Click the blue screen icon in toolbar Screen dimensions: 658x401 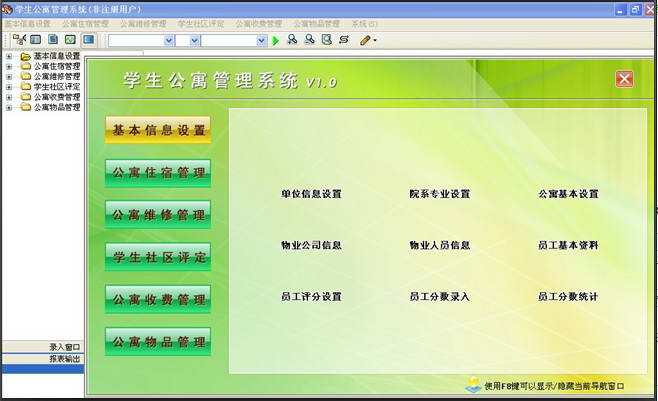pos(88,40)
